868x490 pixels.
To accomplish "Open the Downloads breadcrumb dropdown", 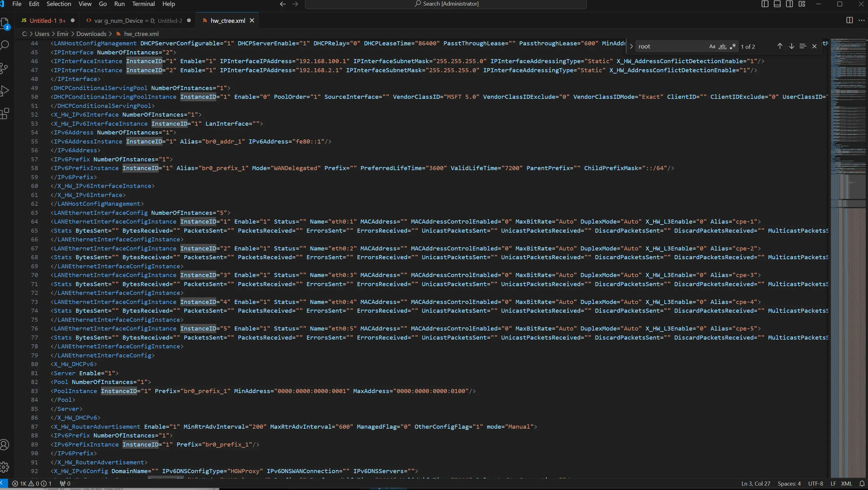I will pos(91,34).
